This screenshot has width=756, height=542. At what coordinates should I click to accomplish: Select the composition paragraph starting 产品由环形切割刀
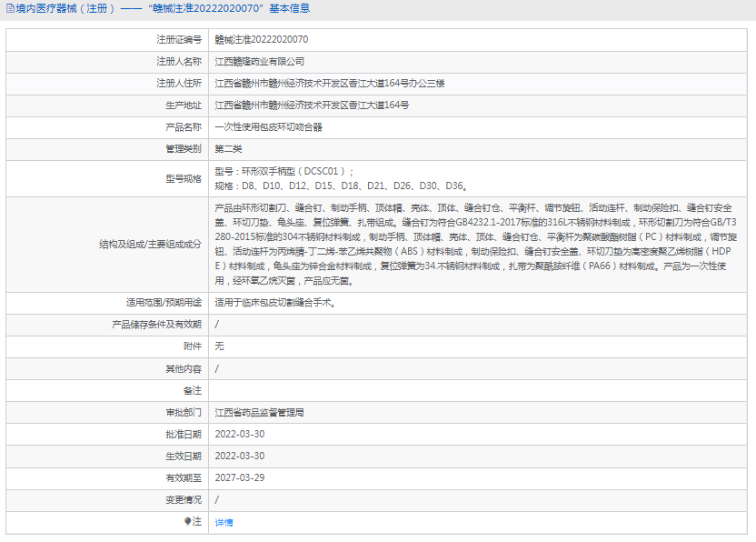pyautogui.click(x=476, y=245)
